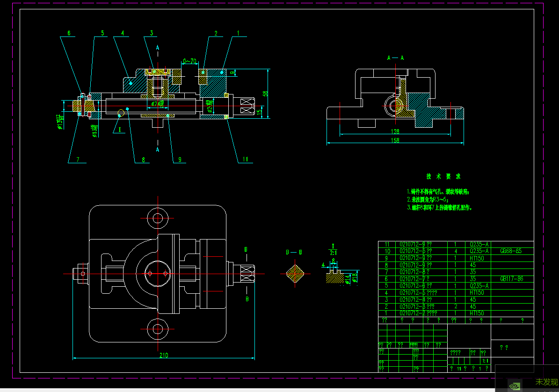Select the 158 overall width dimension

click(395, 140)
